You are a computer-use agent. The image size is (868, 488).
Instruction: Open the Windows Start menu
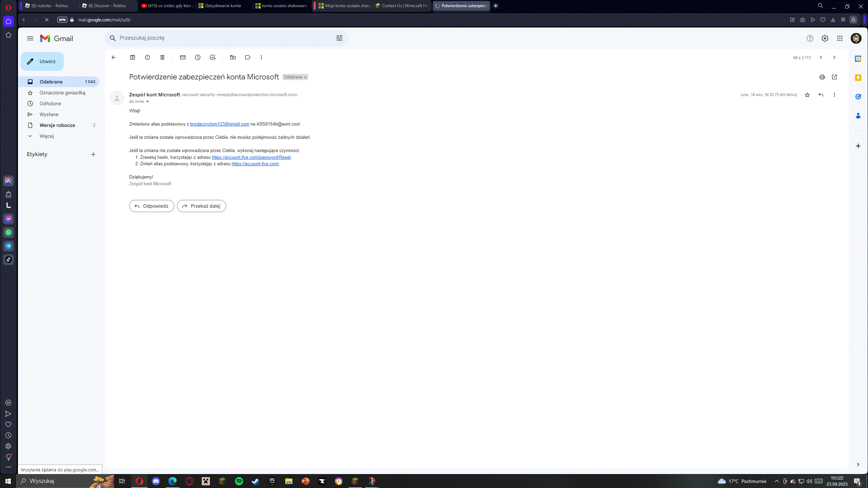(x=8, y=481)
